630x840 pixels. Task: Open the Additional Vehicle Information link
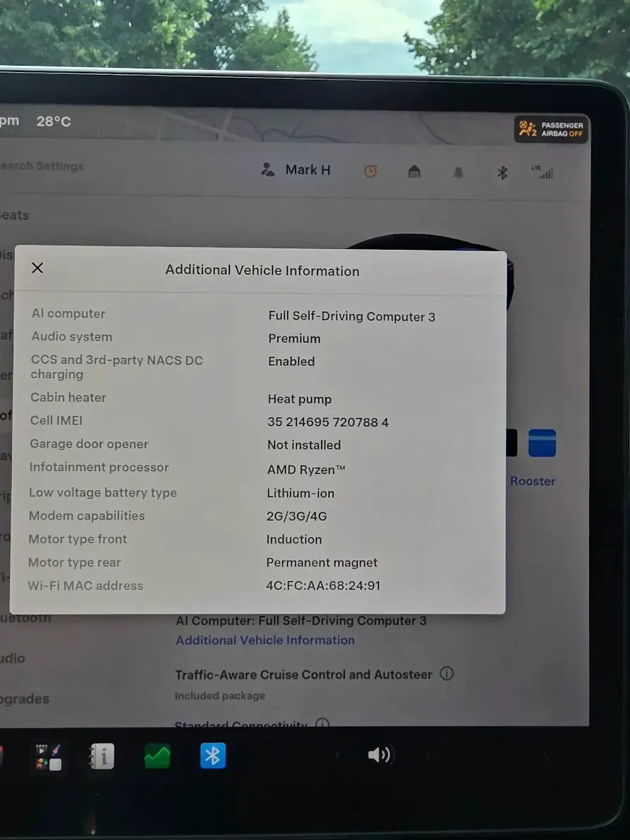click(x=265, y=640)
